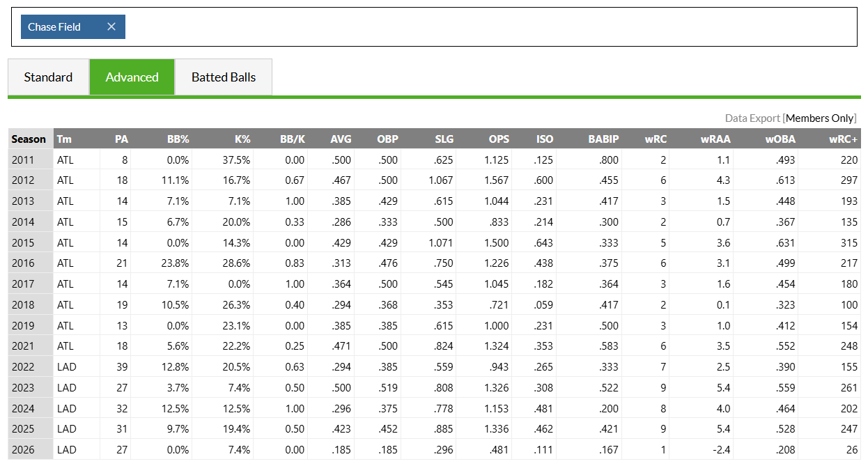Screen dimensions: 868x466
Task: Select the Advanced tab
Action: coord(132,77)
